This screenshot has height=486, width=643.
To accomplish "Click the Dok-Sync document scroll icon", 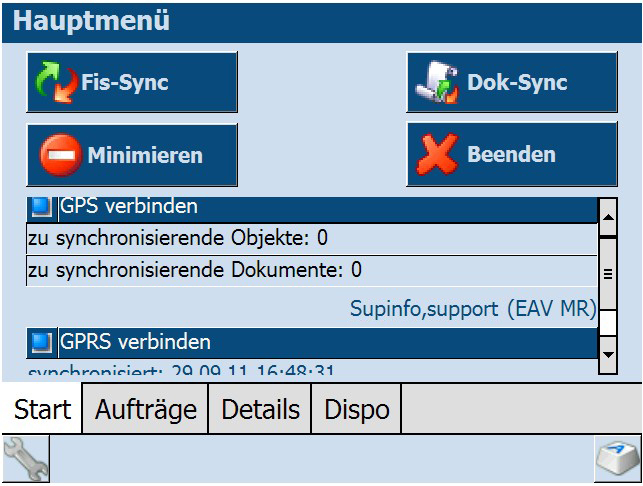I will tap(437, 82).
